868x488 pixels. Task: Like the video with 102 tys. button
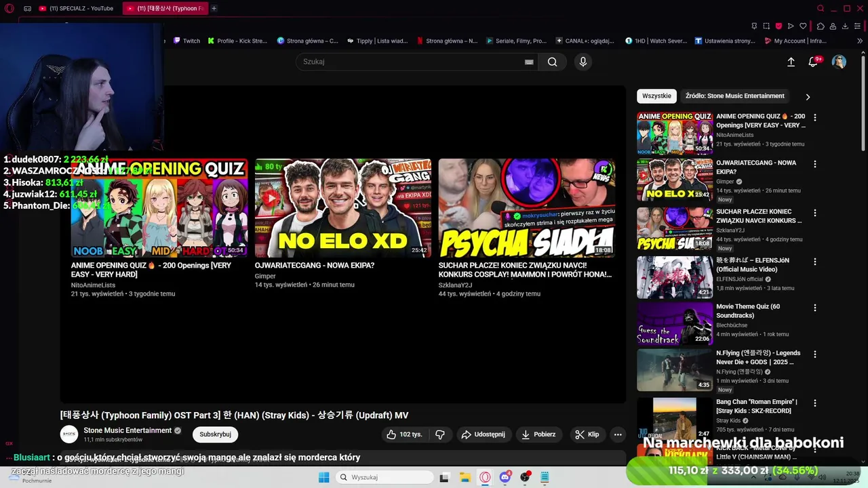click(x=405, y=434)
